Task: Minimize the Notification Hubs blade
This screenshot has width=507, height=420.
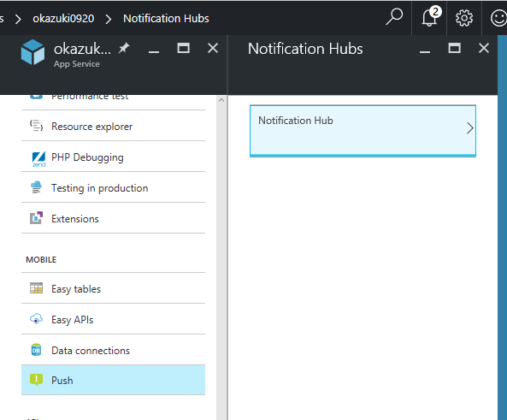Action: point(425,51)
